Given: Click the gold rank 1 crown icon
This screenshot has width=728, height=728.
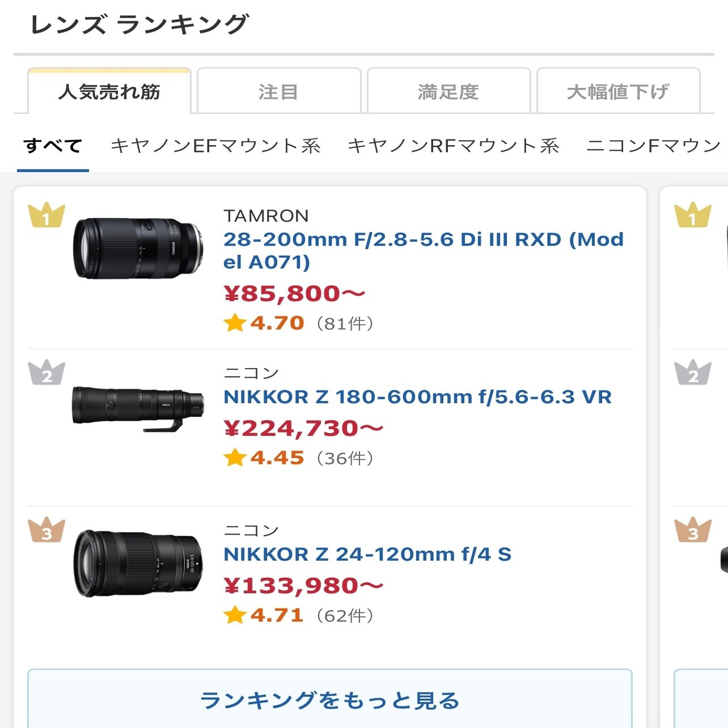Looking at the screenshot, I should click(x=46, y=215).
